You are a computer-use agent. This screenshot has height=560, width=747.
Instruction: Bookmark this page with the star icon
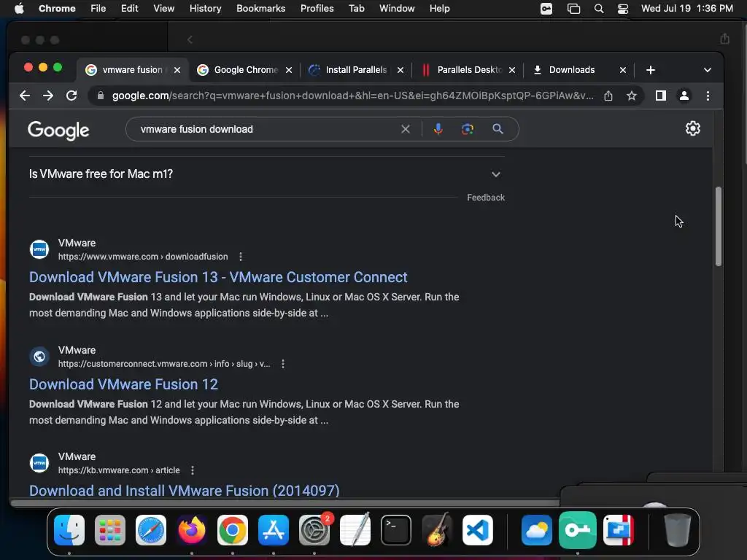[x=632, y=96]
